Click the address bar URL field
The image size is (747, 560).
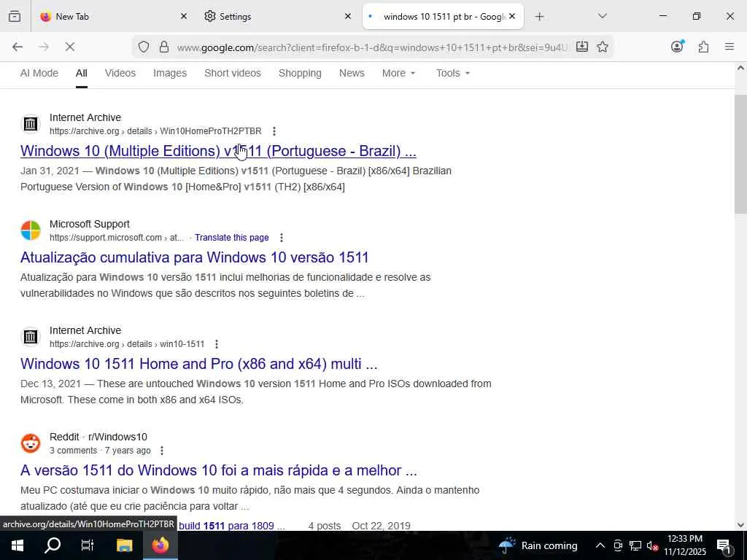click(x=372, y=47)
